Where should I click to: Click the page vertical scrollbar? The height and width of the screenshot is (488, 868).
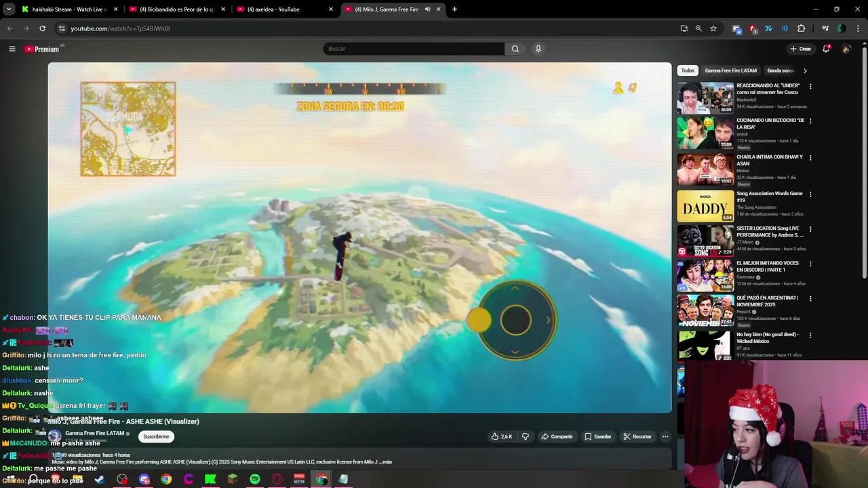point(864,163)
